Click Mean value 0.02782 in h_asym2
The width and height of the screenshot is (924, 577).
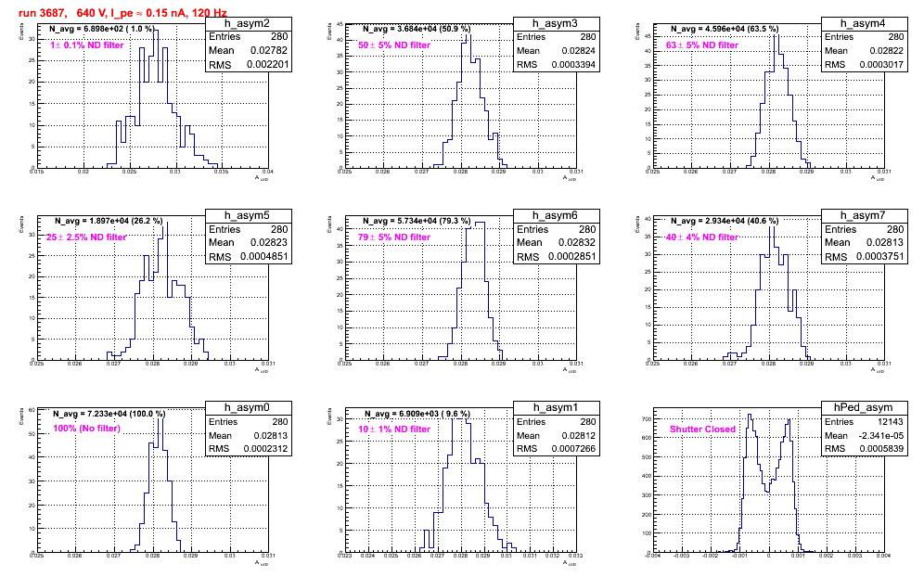point(269,51)
